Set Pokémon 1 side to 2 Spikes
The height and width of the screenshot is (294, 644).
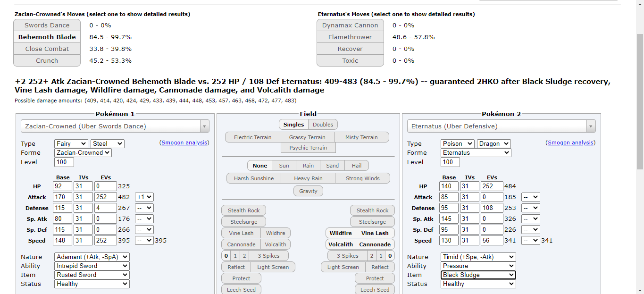click(244, 256)
